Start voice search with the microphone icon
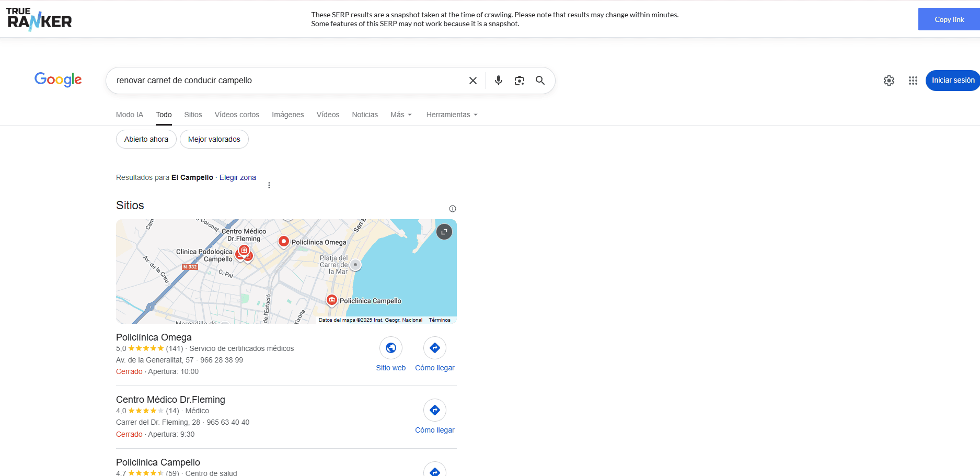 point(498,81)
